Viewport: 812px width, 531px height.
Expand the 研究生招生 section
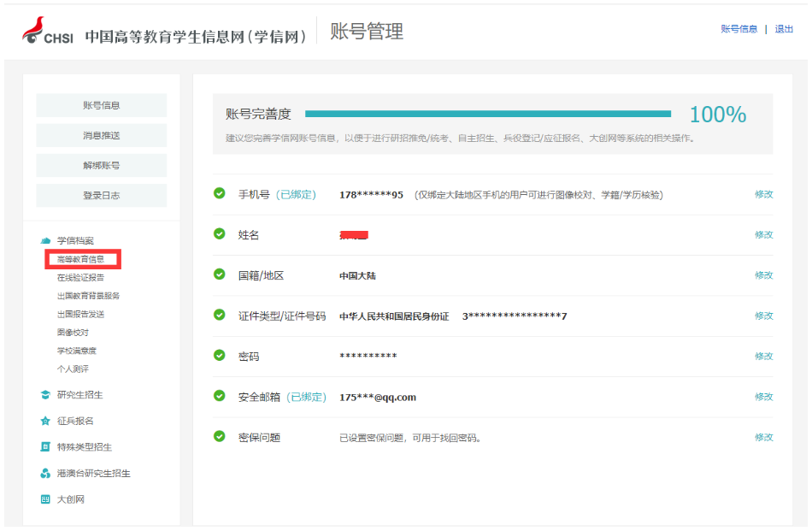[x=79, y=395]
